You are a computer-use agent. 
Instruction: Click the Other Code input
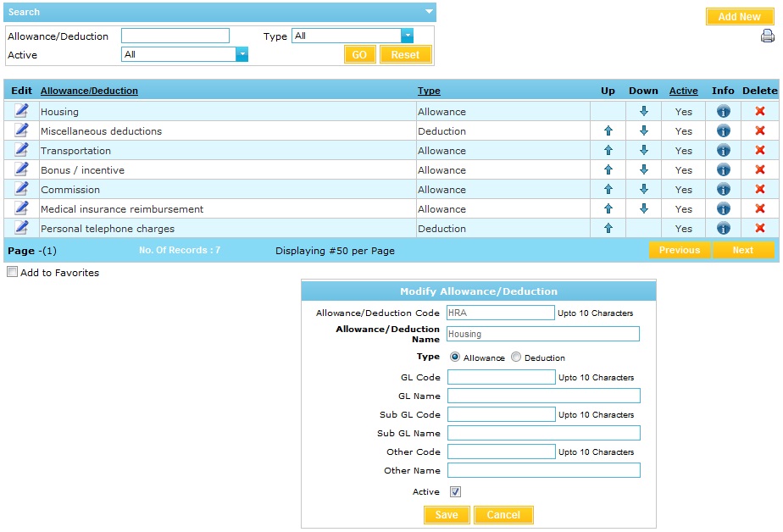(x=502, y=452)
